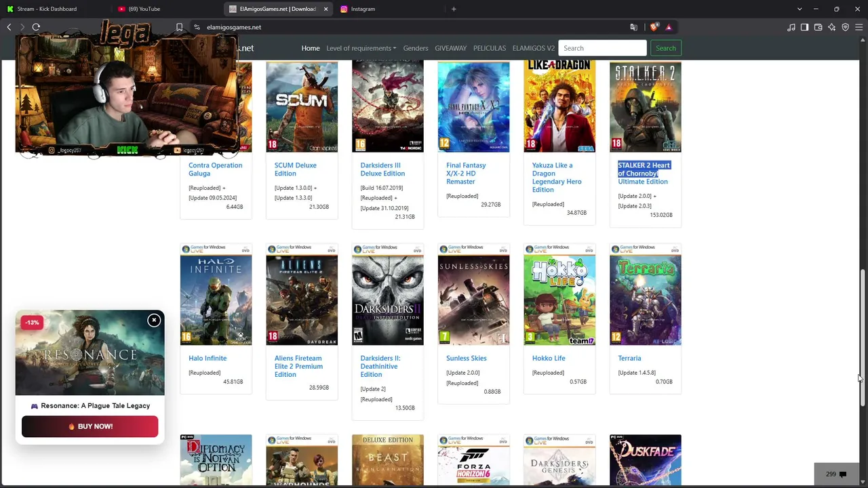Click the translate page icon
Image resolution: width=868 pixels, height=488 pixels.
click(x=633, y=27)
